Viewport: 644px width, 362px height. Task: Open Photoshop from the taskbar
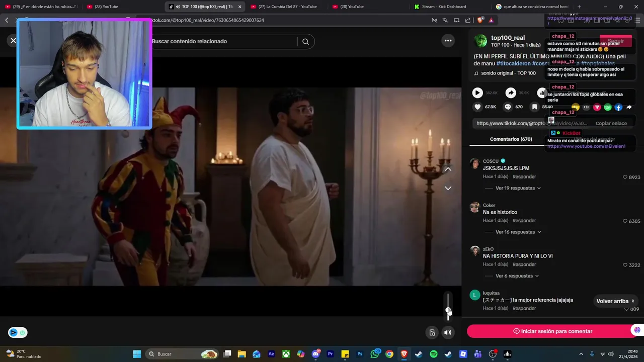pyautogui.click(x=360, y=354)
